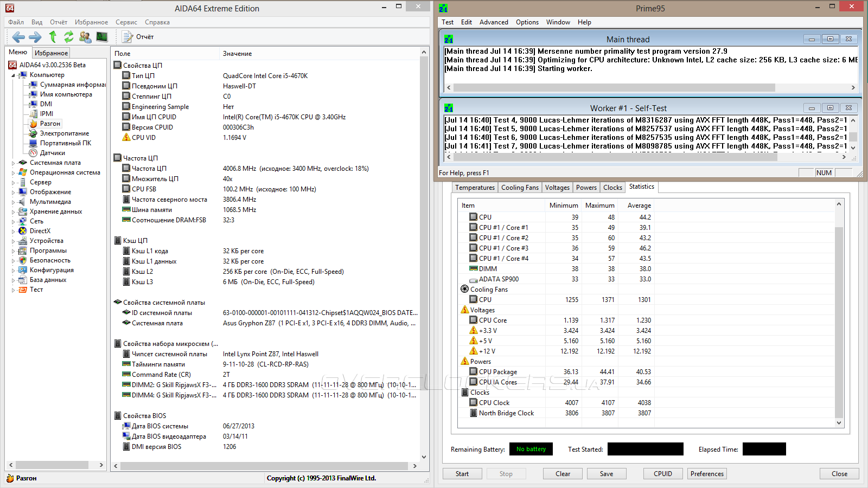The width and height of the screenshot is (868, 488).
Task: Open the Сервис menu in AIDA64
Action: (x=126, y=22)
